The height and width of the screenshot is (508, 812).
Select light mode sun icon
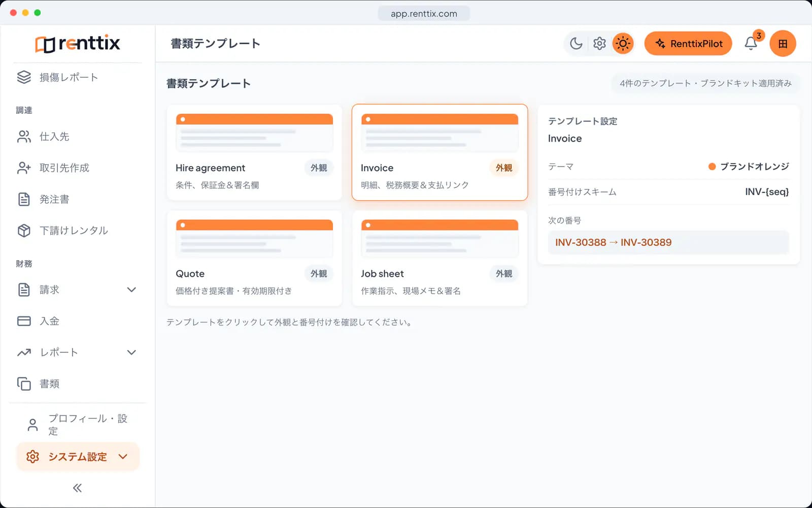623,44
